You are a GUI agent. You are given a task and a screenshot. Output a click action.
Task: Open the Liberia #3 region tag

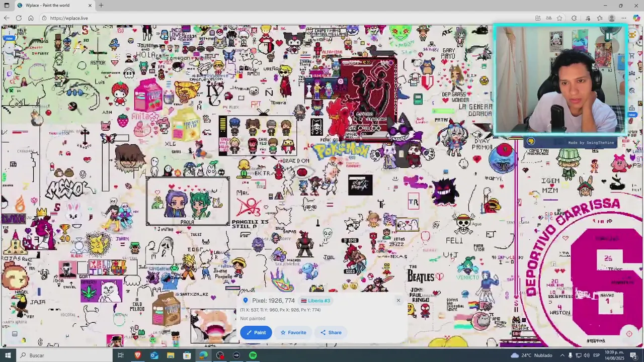click(x=315, y=301)
